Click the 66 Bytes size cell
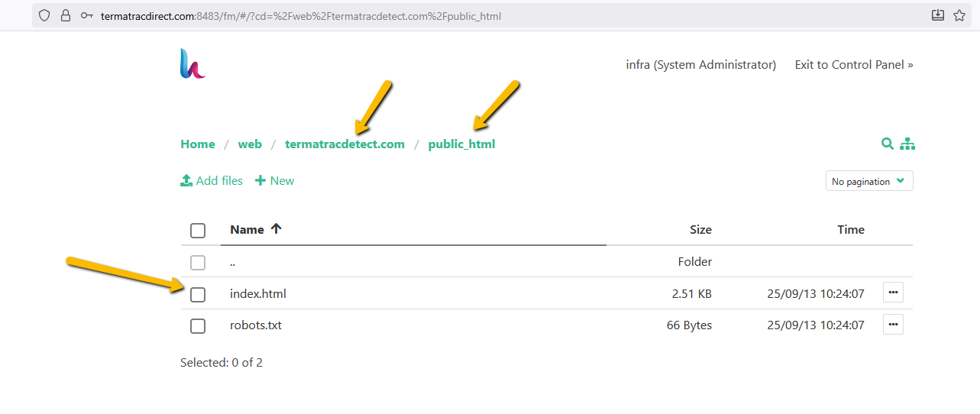The height and width of the screenshot is (414, 980). [689, 325]
